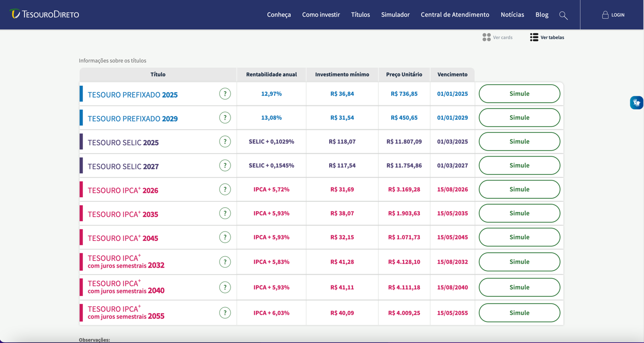Select the R$ 11.807,09 unit price
644x343 pixels.
[x=404, y=141]
